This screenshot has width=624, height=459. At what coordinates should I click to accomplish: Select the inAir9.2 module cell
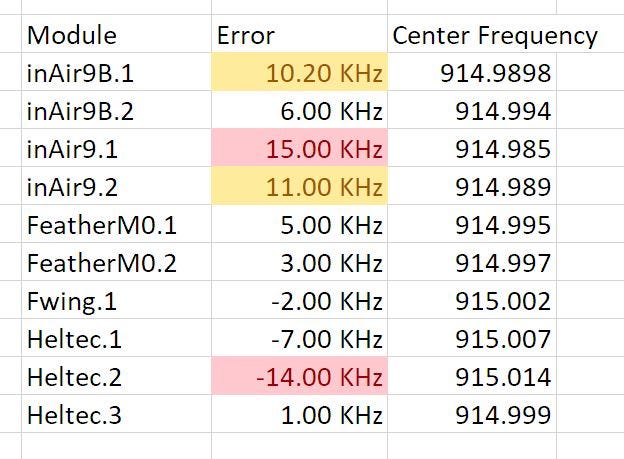coord(116,186)
